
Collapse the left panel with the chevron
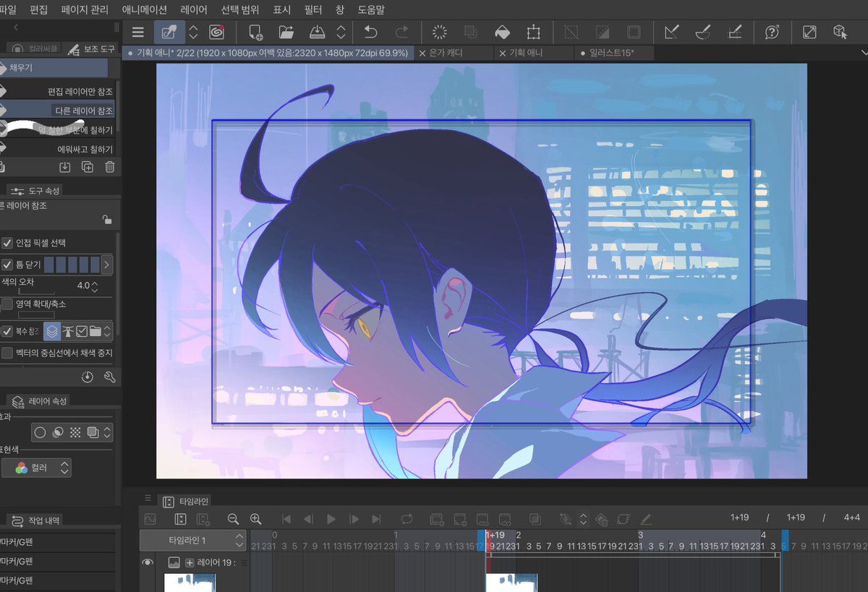point(17,27)
